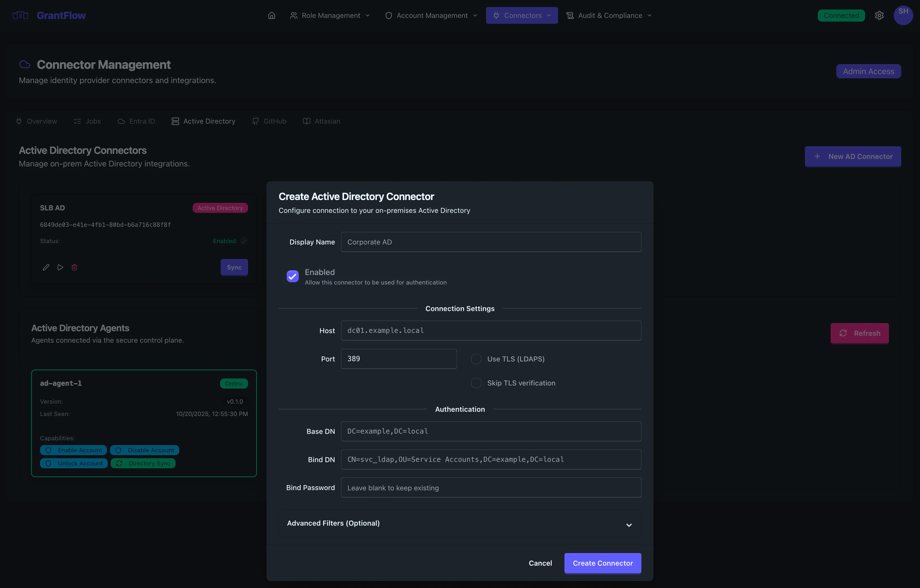Click the SH user avatar
Image resolution: width=920 pixels, height=588 pixels.
tap(903, 15)
